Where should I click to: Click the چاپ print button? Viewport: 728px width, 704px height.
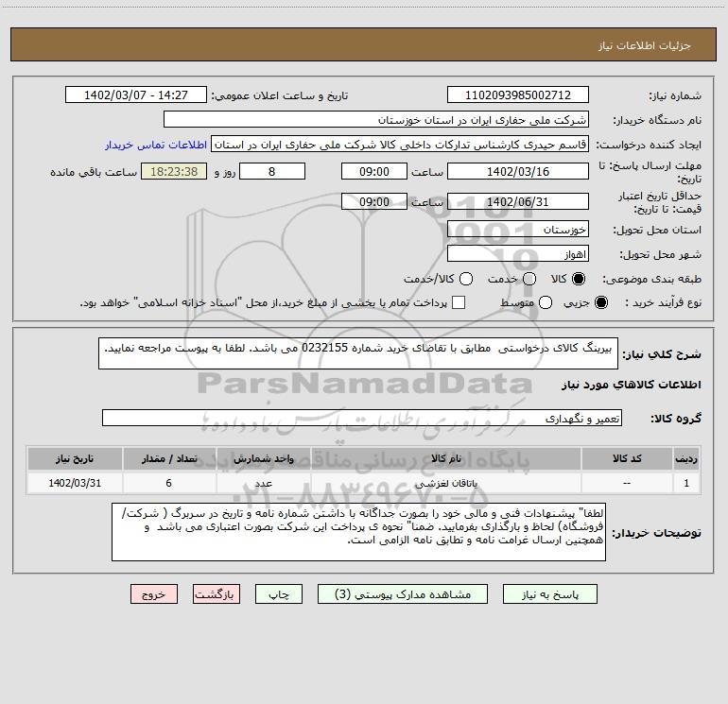(279, 594)
